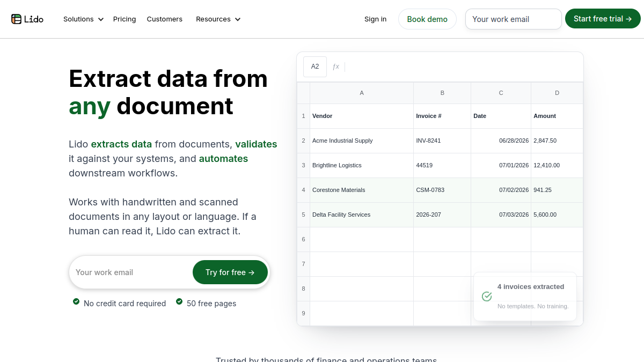Select the CSM-0783 cell
This screenshot has width=644, height=362.
(442, 190)
